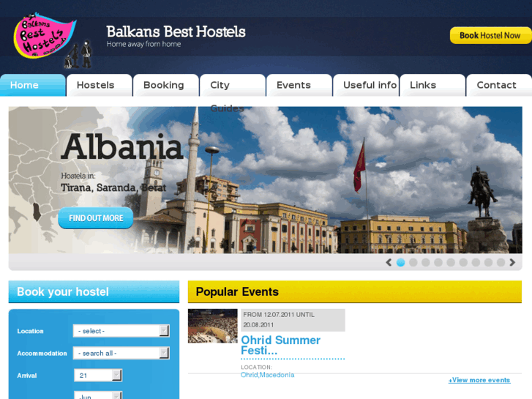Select the first slider dot

tap(401, 263)
